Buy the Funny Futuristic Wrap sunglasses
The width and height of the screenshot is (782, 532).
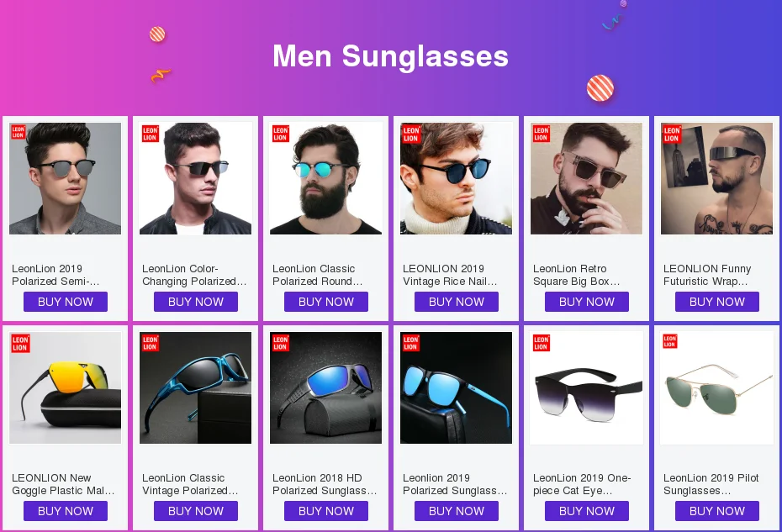tap(717, 302)
